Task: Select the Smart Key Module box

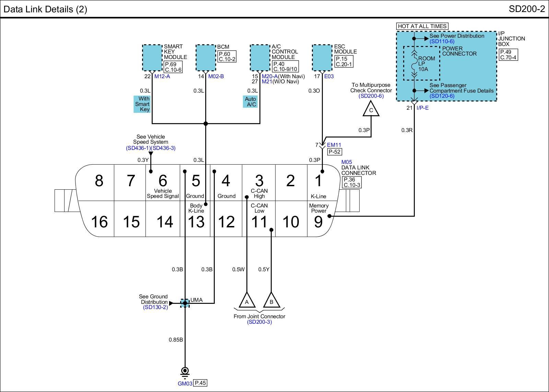Action: point(152,58)
